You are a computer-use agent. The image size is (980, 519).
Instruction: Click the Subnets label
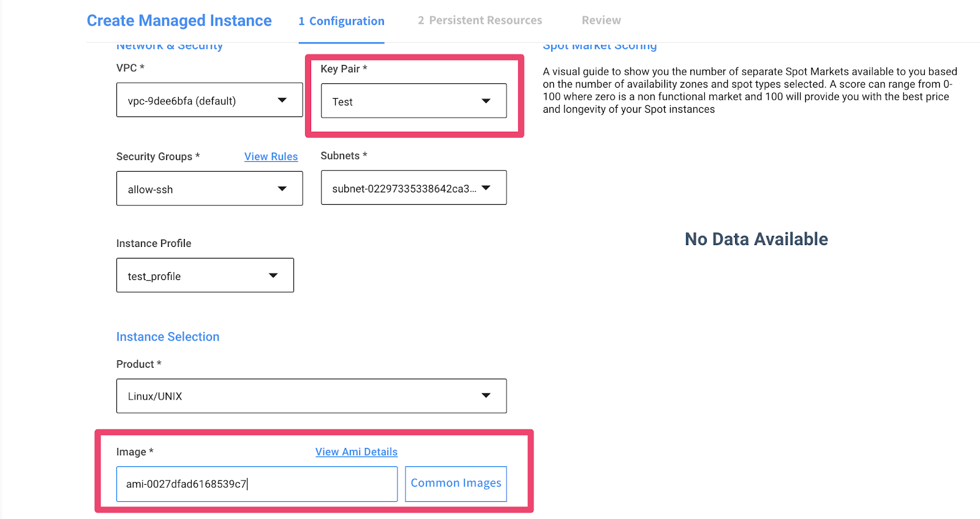pos(344,156)
